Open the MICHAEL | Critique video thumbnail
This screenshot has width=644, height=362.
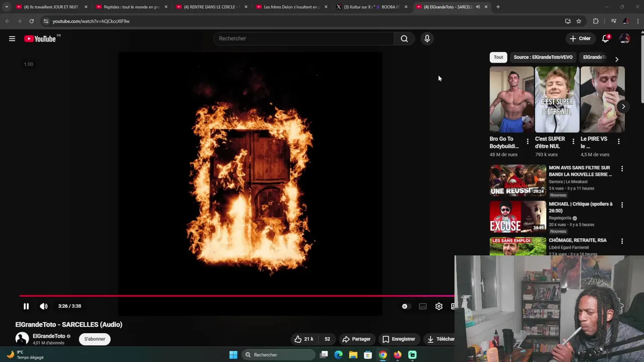pyautogui.click(x=518, y=217)
